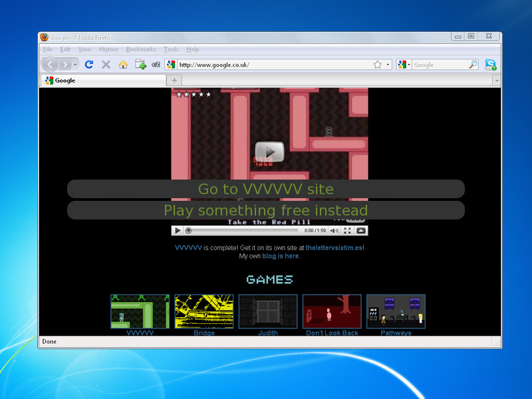Click the Judith text link below the thumbnail
The width and height of the screenshot is (532, 399).
coord(268,333)
